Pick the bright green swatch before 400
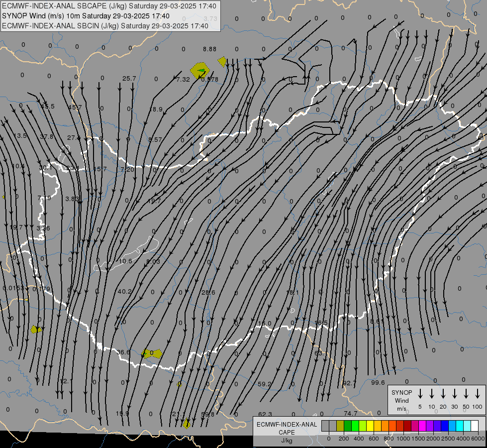Viewport: 487px width, 448px height. [355, 426]
